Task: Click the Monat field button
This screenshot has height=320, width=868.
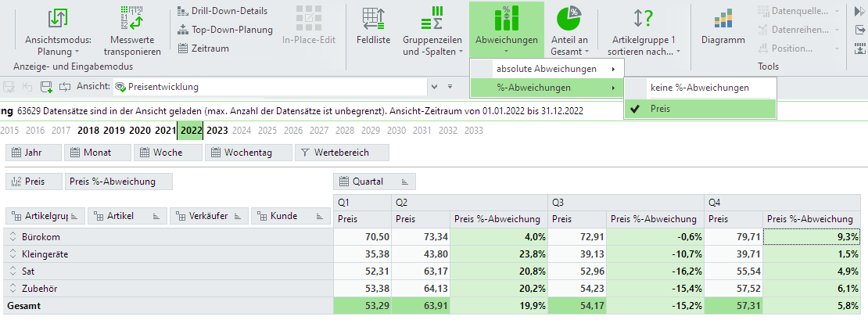Action: pos(95,153)
